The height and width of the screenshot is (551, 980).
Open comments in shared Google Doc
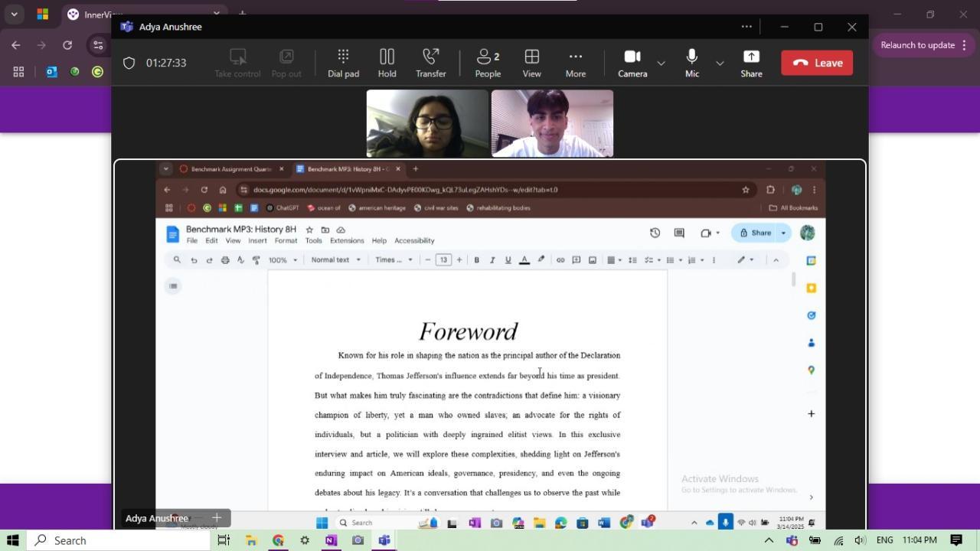(679, 233)
